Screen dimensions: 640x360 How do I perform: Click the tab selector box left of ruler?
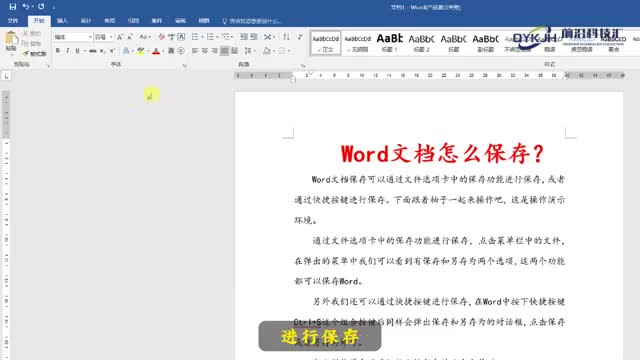(6, 76)
